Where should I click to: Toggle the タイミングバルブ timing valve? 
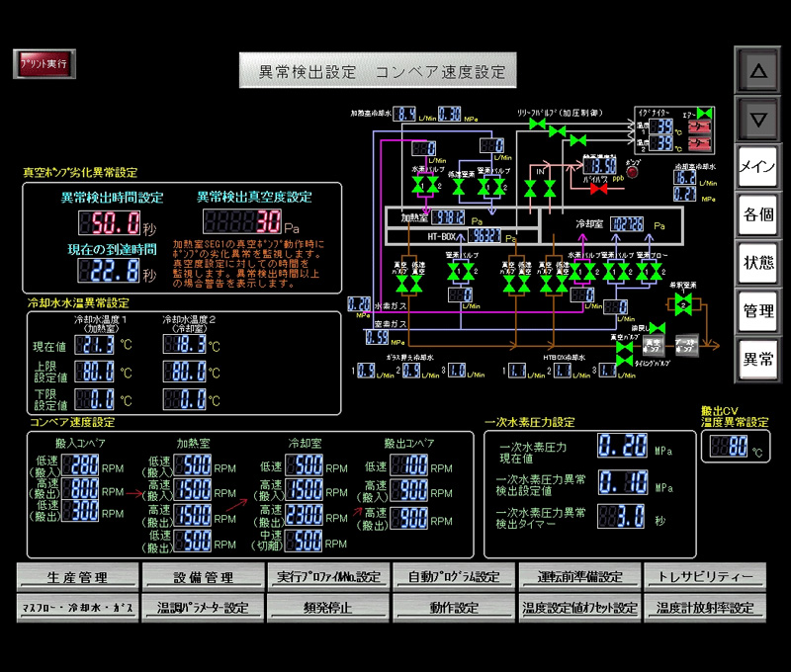tap(624, 361)
